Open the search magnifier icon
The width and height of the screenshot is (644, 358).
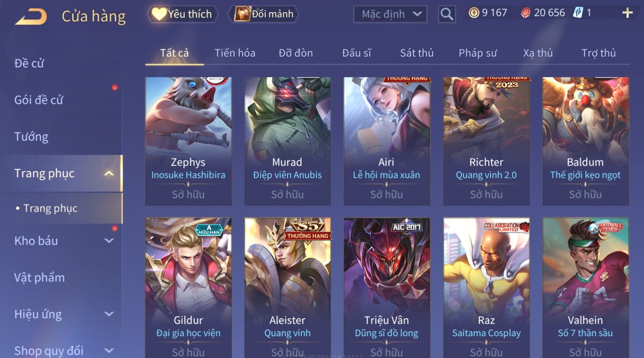(x=447, y=14)
